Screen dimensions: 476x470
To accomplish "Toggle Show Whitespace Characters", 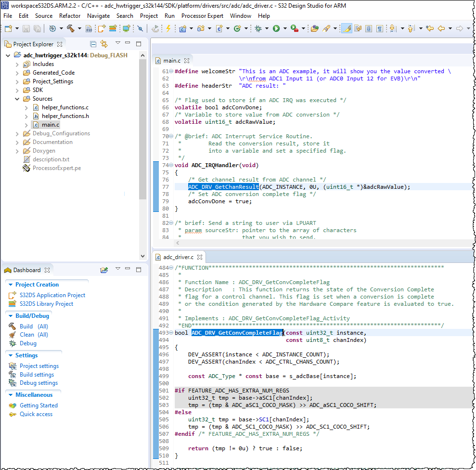I will pyautogui.click(x=380, y=29).
